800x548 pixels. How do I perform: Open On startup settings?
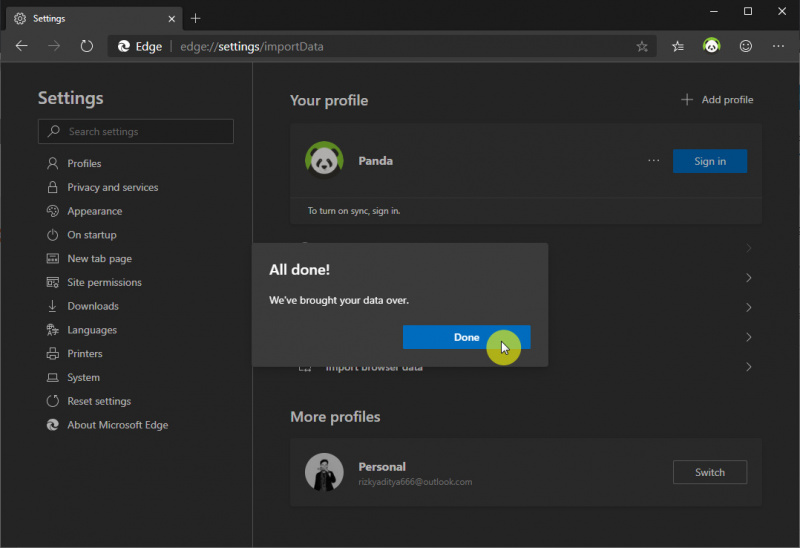click(x=92, y=235)
